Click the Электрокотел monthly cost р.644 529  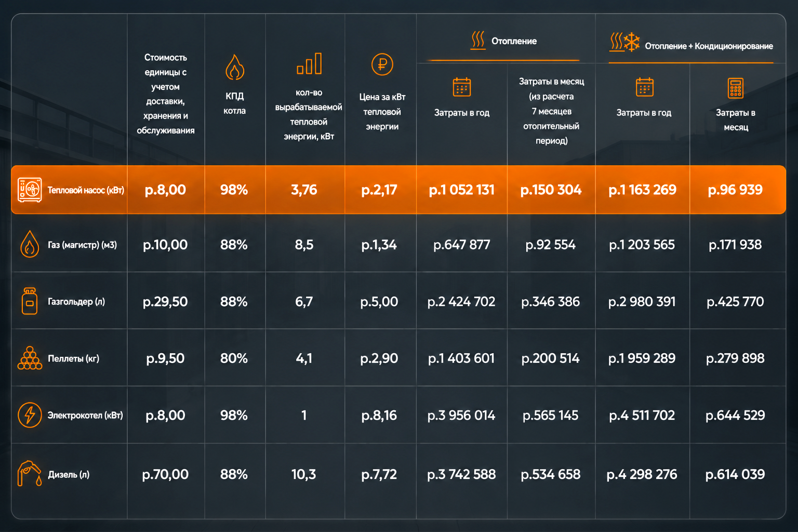tap(735, 416)
